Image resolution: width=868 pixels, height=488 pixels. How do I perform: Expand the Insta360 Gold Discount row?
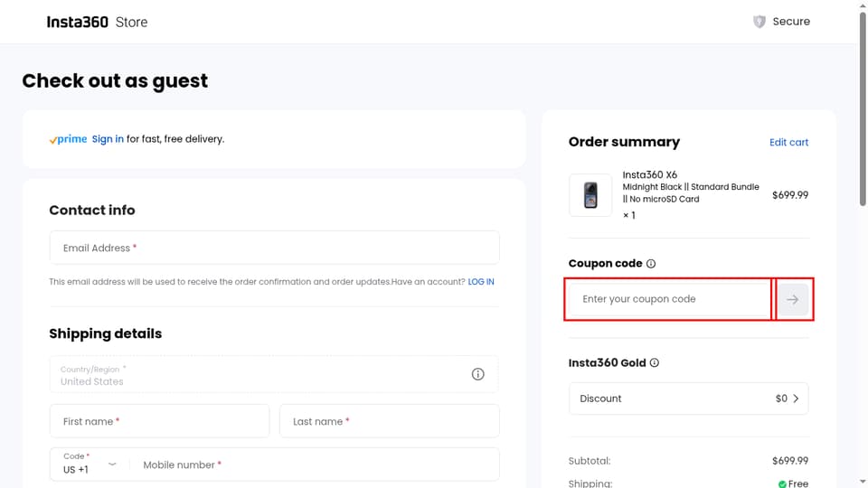coord(689,399)
